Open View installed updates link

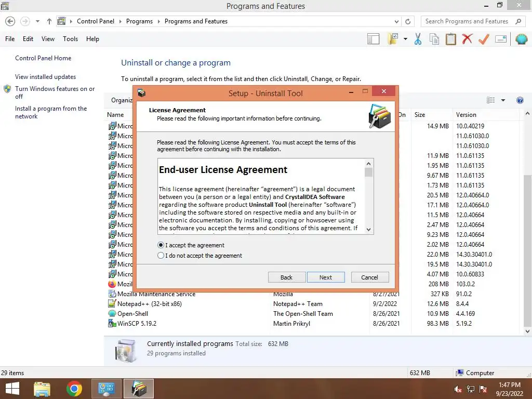pyautogui.click(x=46, y=77)
